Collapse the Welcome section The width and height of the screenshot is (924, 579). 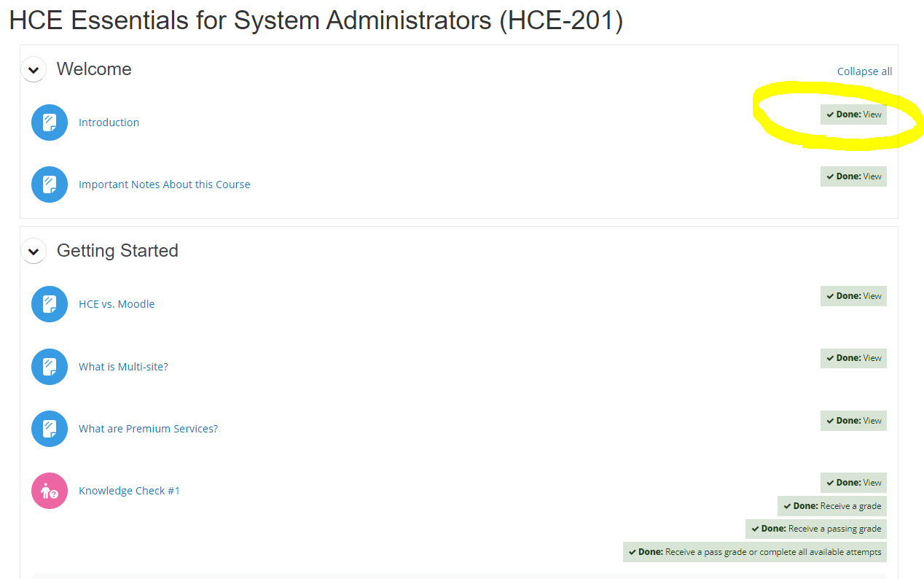(33, 70)
